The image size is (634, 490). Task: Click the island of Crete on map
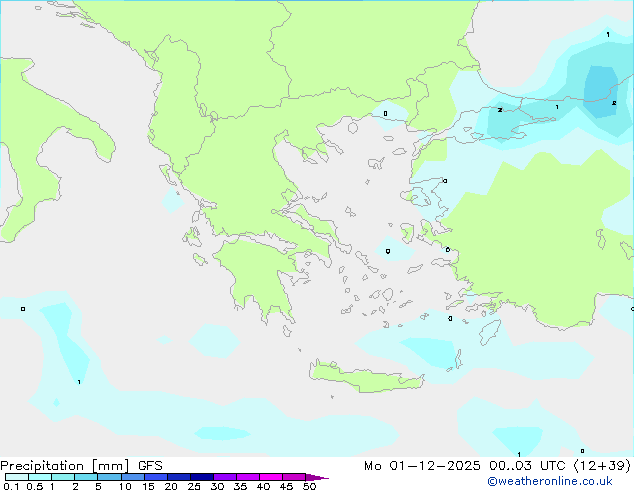click(x=366, y=378)
